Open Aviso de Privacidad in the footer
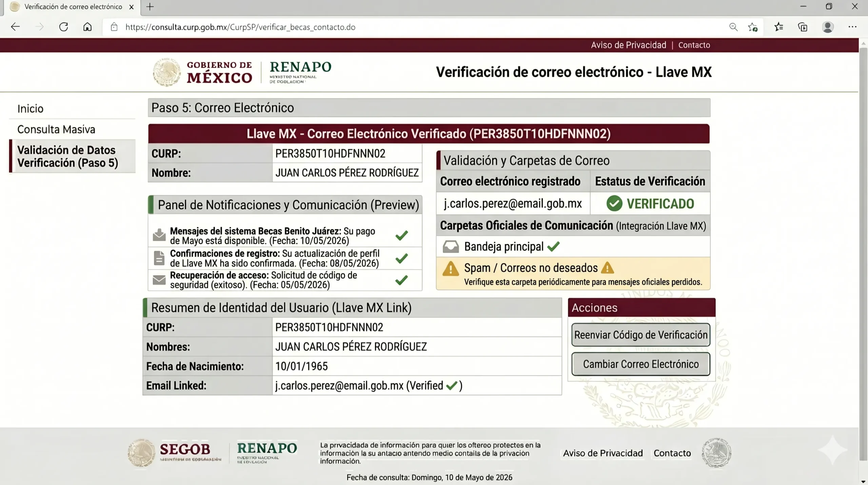This screenshot has width=868, height=485. [x=603, y=453]
